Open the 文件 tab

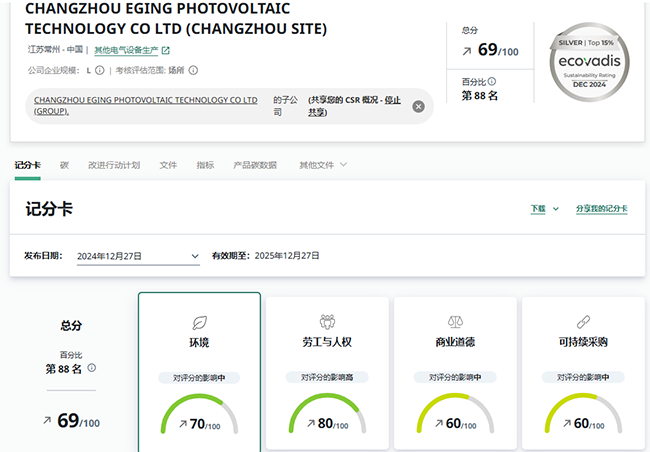click(168, 165)
